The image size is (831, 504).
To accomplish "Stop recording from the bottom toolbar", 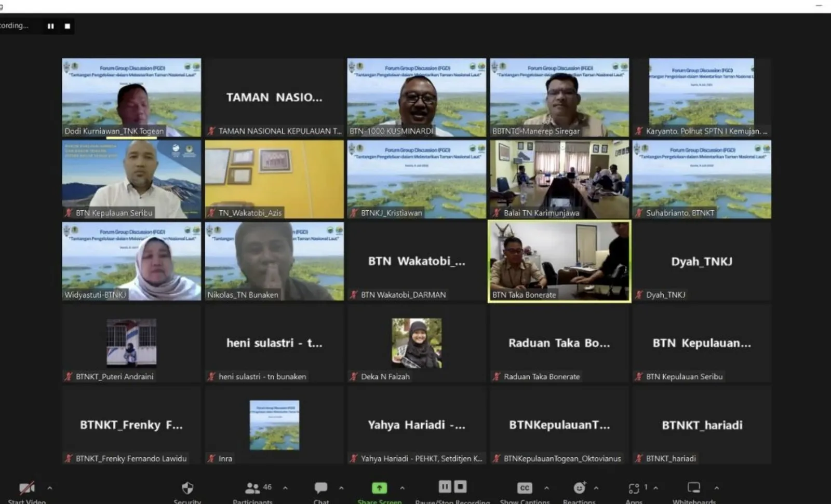I will coord(461,486).
